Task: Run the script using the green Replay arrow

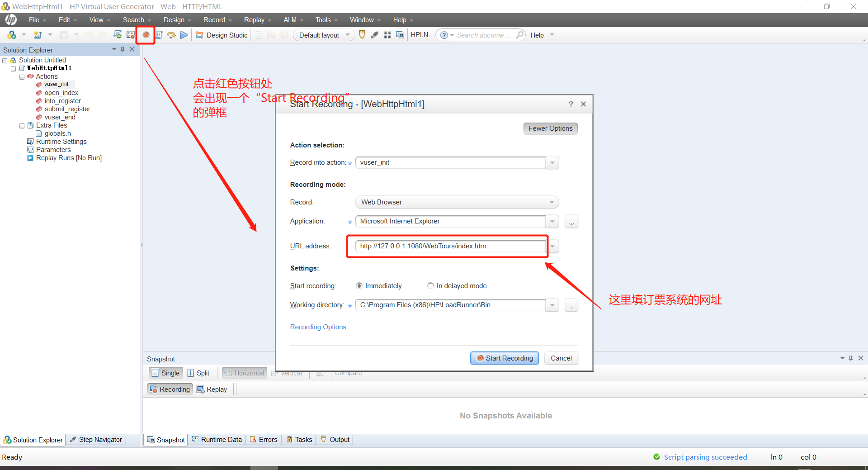Action: (184, 35)
